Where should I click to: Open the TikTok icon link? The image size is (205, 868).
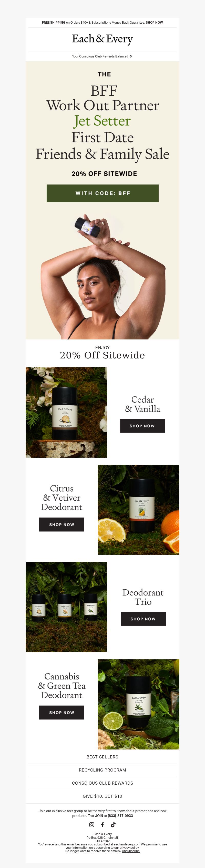pyautogui.click(x=113, y=825)
